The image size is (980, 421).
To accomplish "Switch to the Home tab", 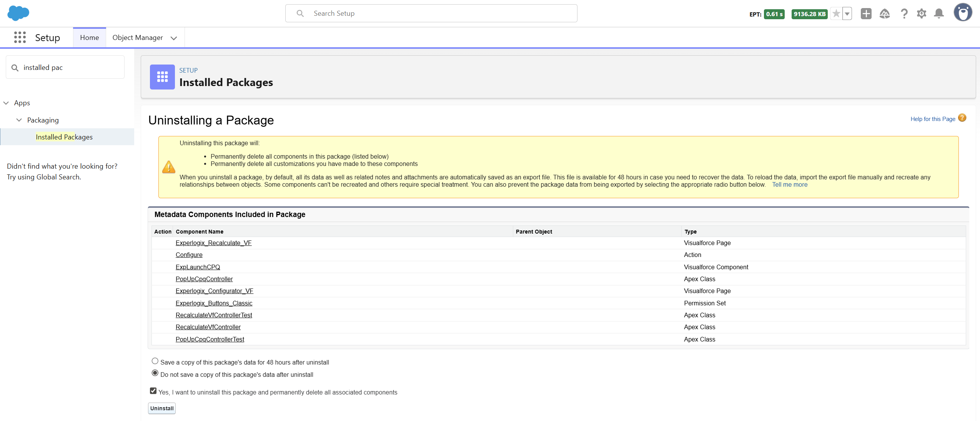I will pos(89,38).
